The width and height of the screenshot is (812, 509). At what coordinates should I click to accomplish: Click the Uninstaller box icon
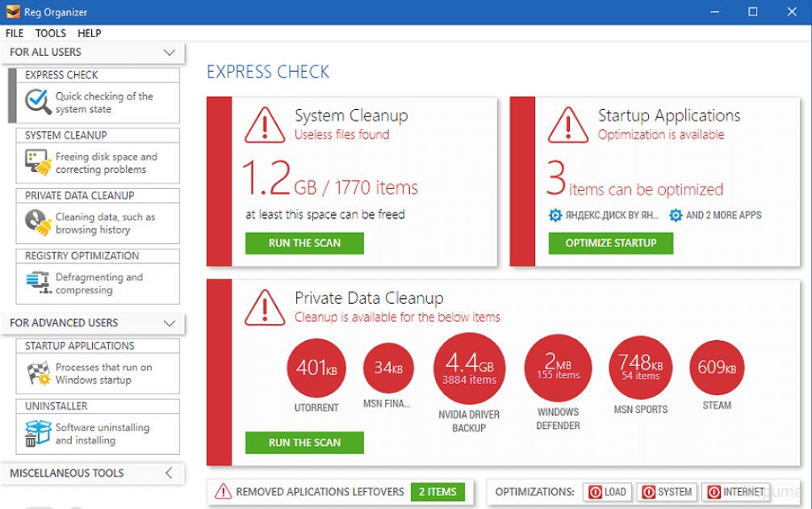[x=38, y=433]
